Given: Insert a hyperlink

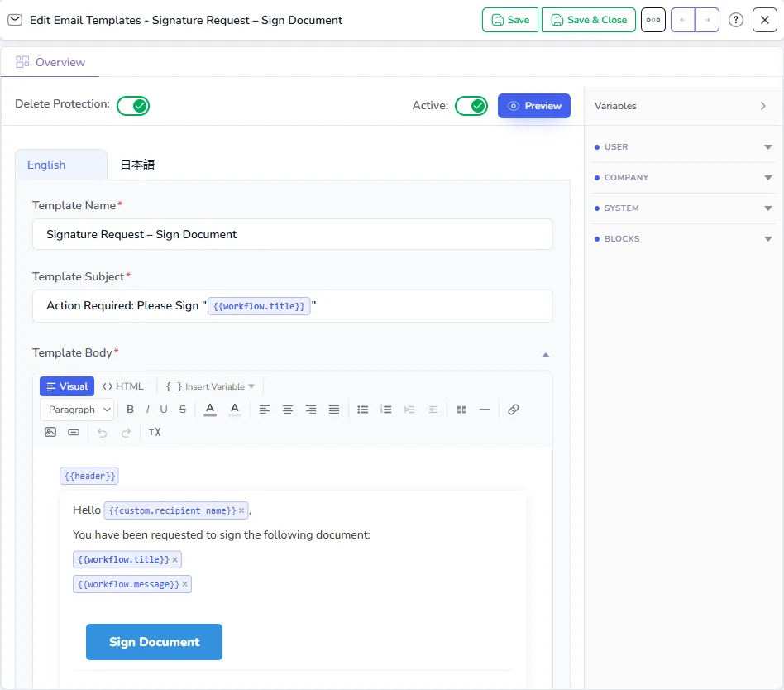Looking at the screenshot, I should [x=513, y=410].
